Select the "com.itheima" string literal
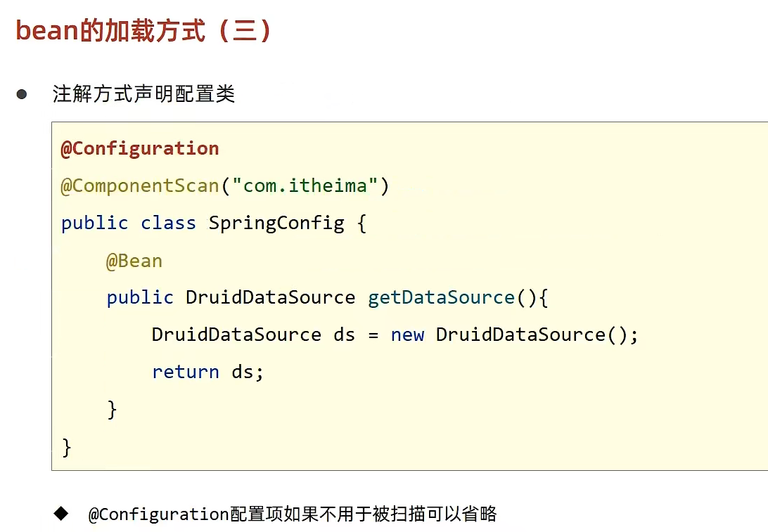 305,186
